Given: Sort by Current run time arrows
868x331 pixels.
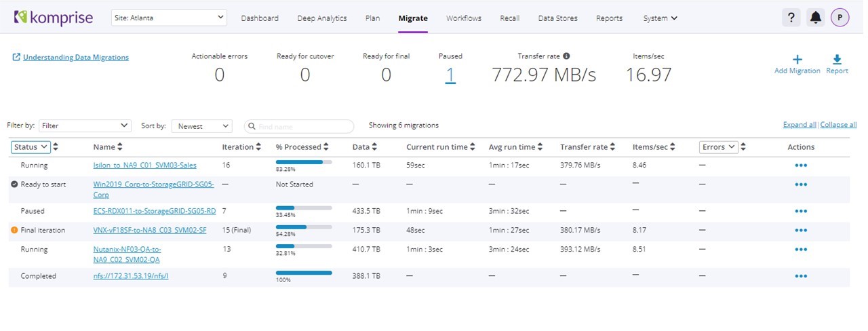Looking at the screenshot, I should (473, 147).
